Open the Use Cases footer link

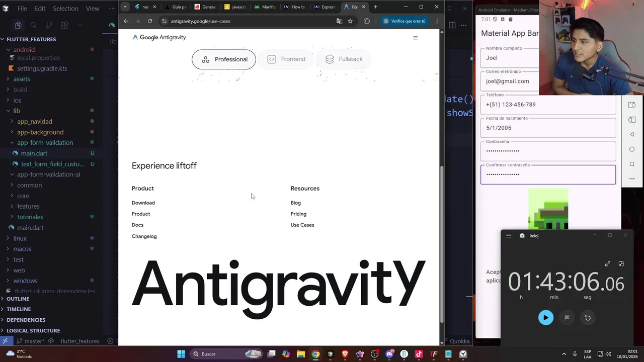click(302, 225)
